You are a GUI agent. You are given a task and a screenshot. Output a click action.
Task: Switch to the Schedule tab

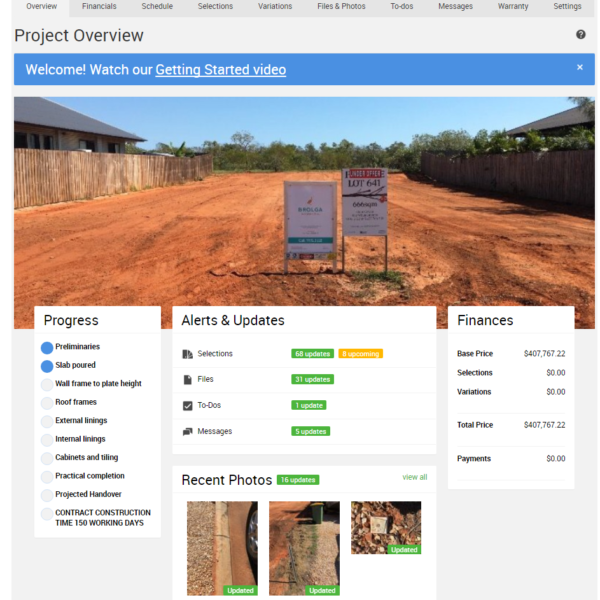[157, 7]
